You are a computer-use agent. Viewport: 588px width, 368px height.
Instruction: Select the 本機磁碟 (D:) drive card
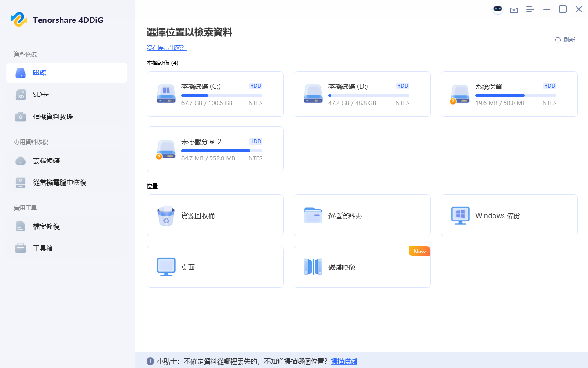click(x=362, y=94)
